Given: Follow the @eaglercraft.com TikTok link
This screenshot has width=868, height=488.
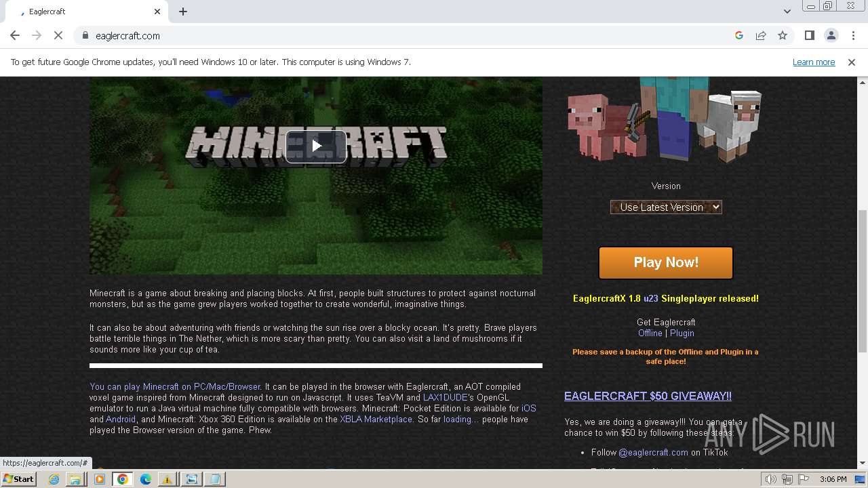Looking at the screenshot, I should pyautogui.click(x=653, y=452).
